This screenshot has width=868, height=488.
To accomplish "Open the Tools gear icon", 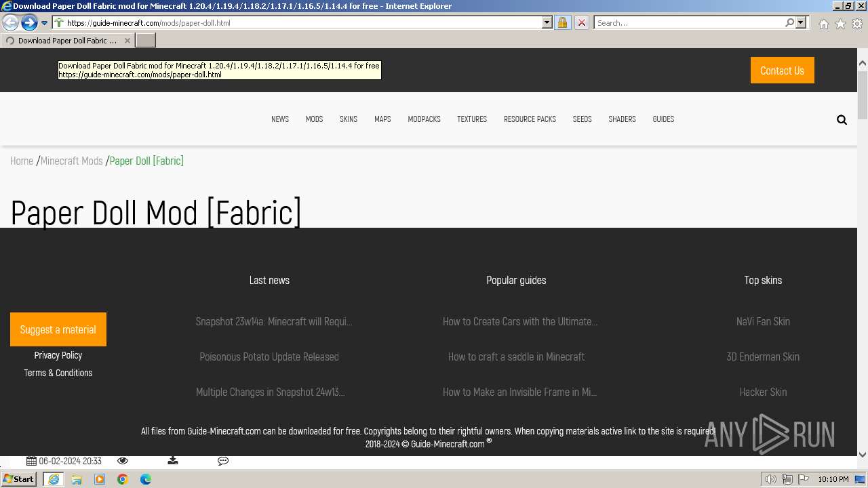I will point(857,24).
